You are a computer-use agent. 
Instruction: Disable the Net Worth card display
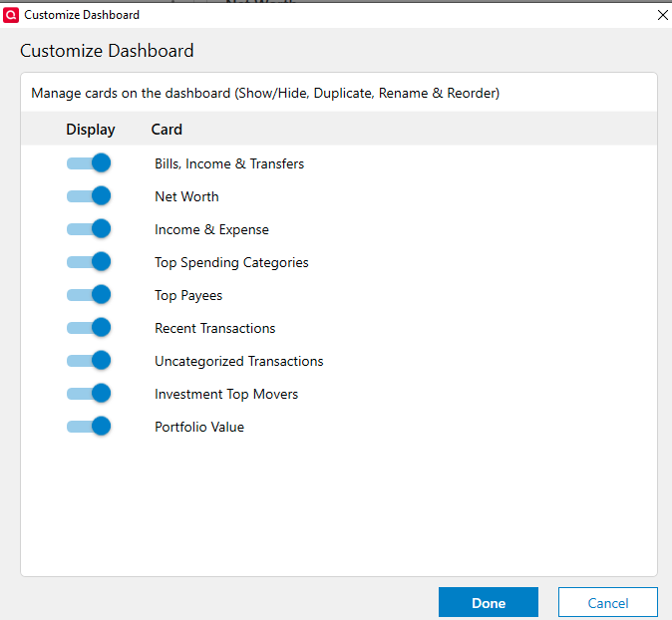tap(89, 196)
